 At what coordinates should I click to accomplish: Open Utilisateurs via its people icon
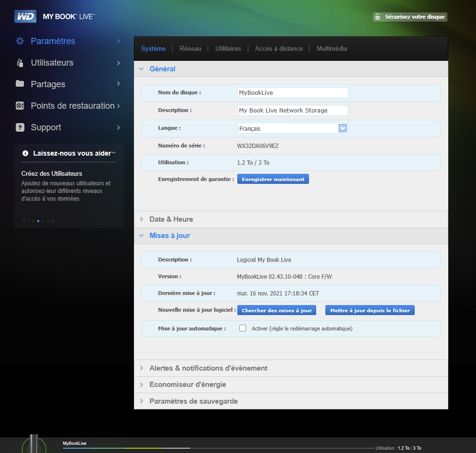pyautogui.click(x=20, y=63)
